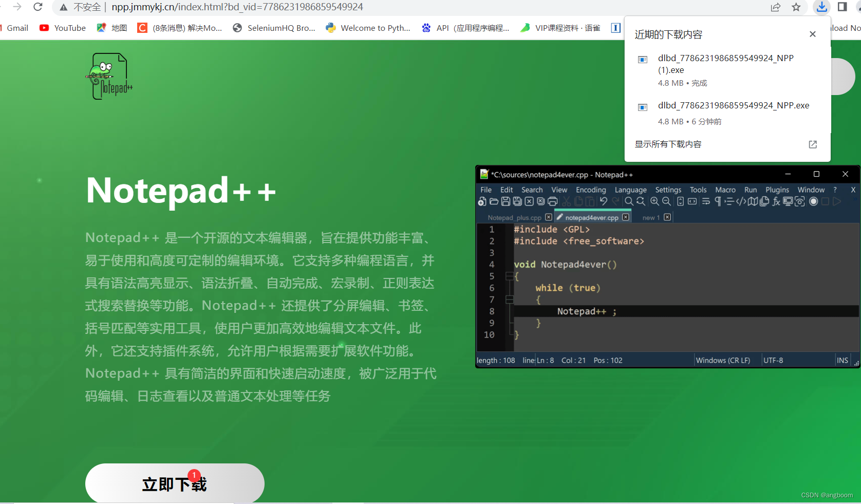The width and height of the screenshot is (861, 504).
Task: Reload the page with the refresh icon
Action: (x=38, y=7)
